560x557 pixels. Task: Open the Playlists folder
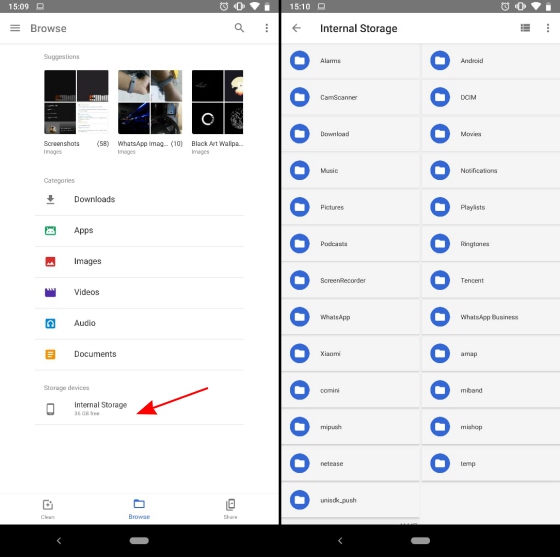pyautogui.click(x=491, y=207)
